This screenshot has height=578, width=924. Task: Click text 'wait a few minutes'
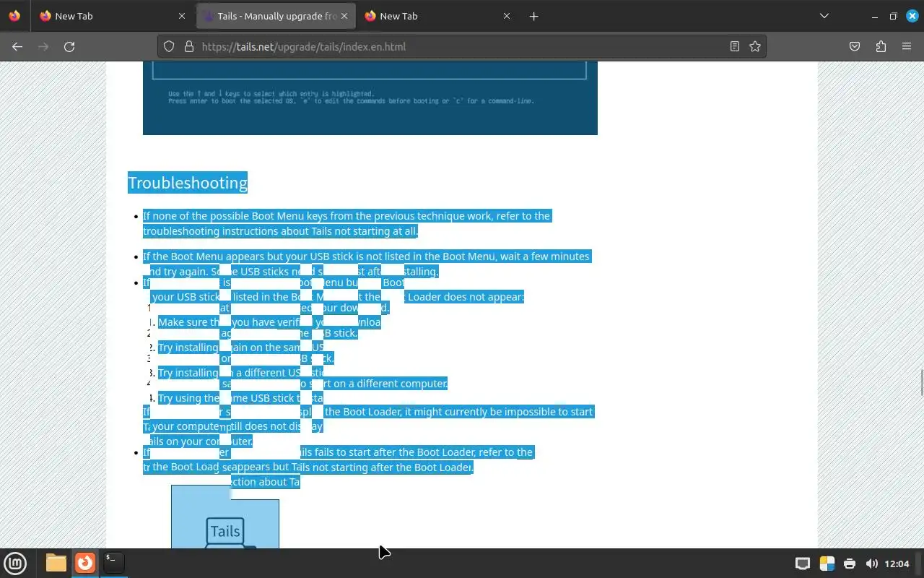pos(543,256)
